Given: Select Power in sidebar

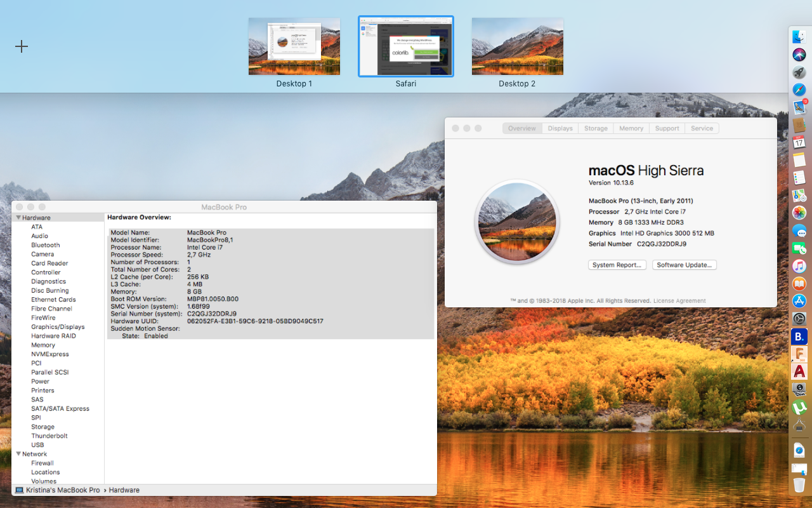Looking at the screenshot, I should (x=40, y=382).
